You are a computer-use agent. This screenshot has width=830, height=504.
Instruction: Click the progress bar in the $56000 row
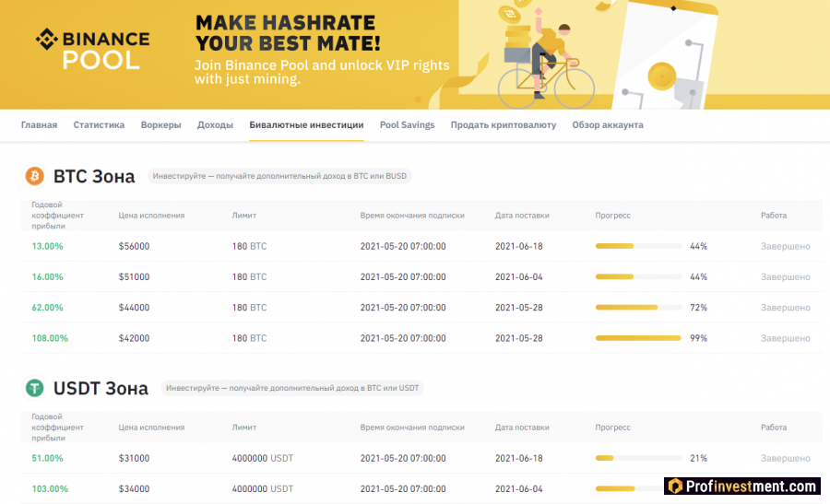point(639,246)
